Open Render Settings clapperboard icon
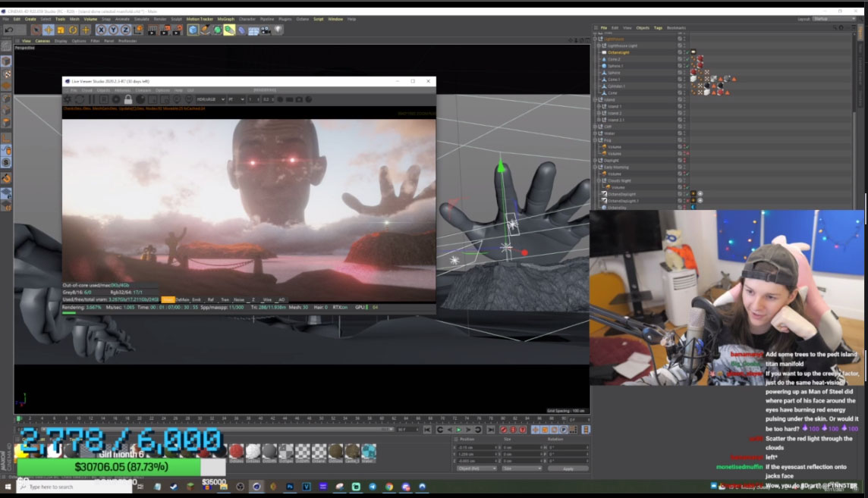 (177, 30)
